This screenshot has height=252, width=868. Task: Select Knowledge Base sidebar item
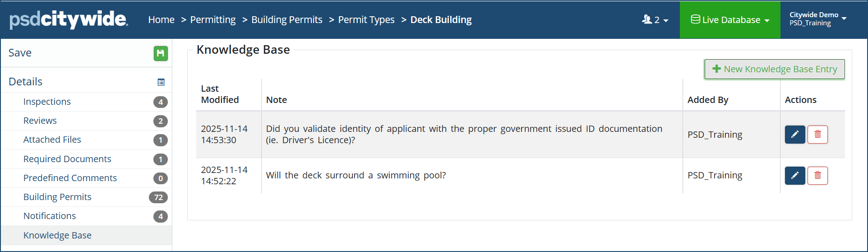(x=57, y=235)
